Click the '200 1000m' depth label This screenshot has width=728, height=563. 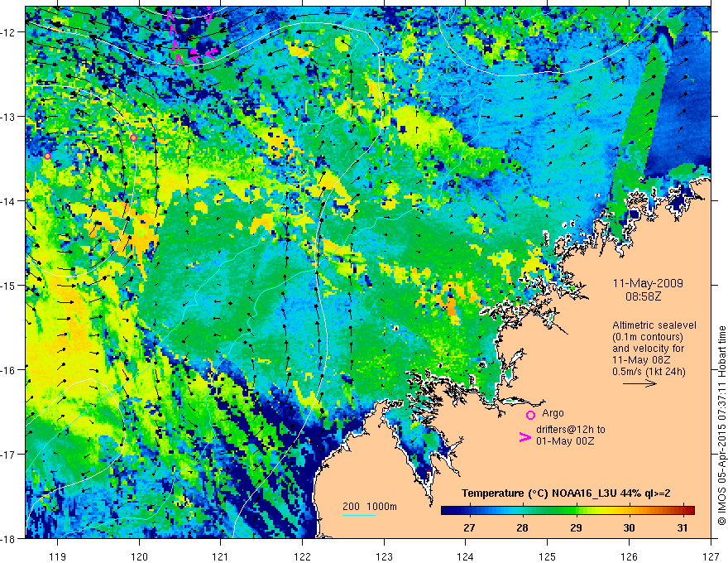tap(370, 507)
